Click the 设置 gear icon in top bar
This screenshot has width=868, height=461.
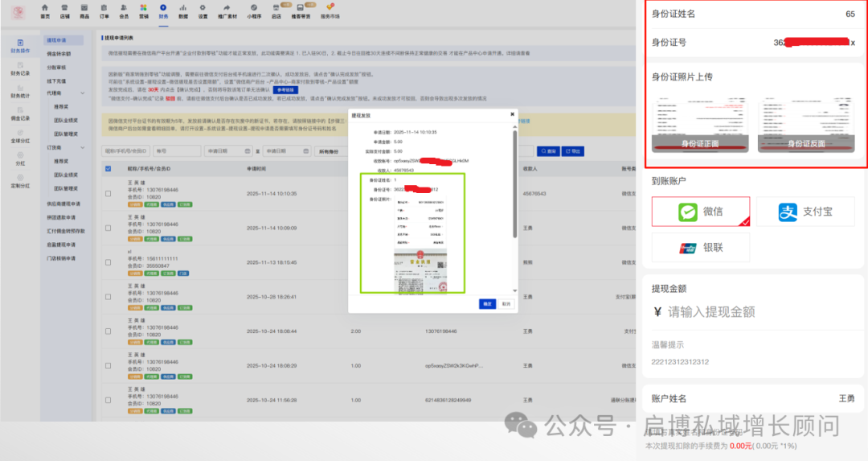click(203, 10)
